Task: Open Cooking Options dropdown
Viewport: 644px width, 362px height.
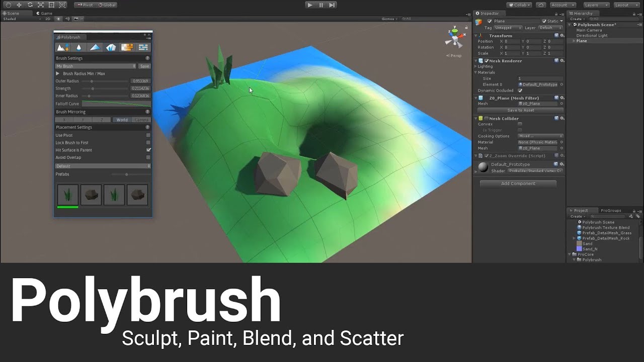Action: point(540,136)
